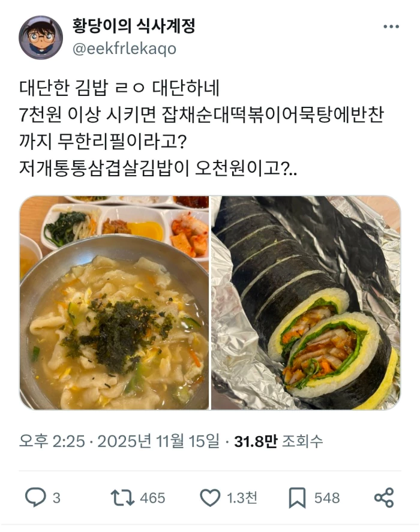Click the date 2025년 11월 15일
This screenshot has height=532, width=420.
[x=158, y=441]
